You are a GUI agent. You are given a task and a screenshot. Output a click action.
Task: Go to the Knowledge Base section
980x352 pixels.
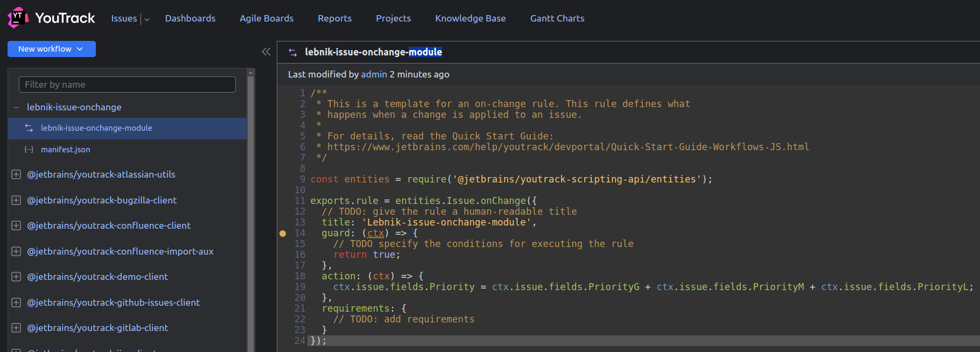click(470, 18)
